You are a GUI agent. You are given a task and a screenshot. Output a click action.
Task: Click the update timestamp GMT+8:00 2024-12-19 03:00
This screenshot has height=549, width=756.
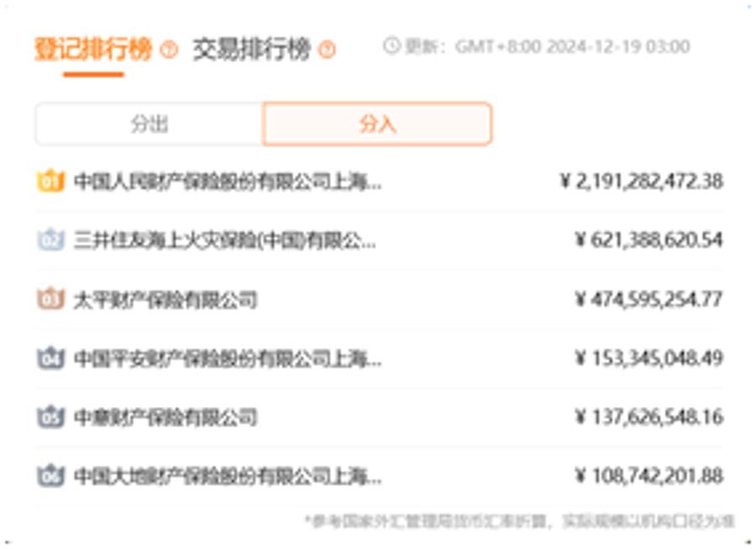[x=572, y=46]
